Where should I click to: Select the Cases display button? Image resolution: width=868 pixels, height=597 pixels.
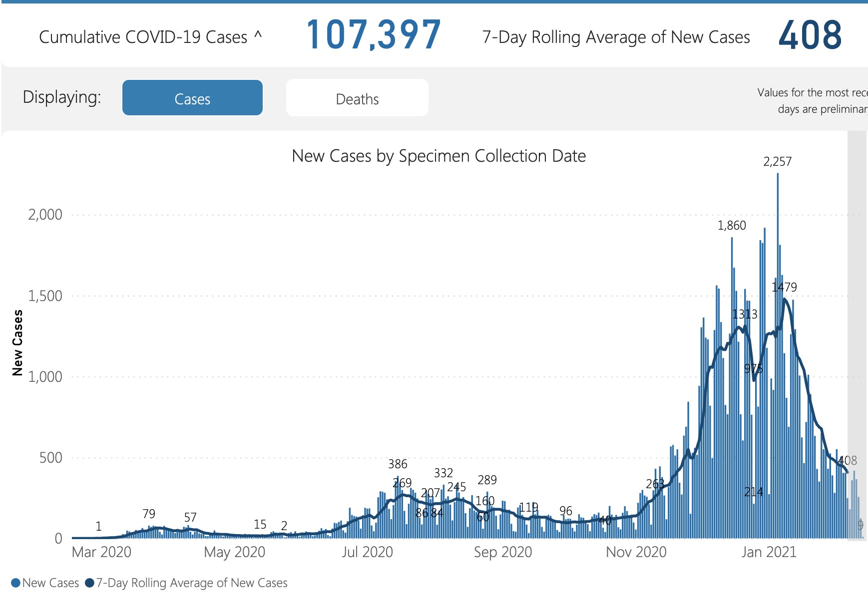click(x=192, y=98)
